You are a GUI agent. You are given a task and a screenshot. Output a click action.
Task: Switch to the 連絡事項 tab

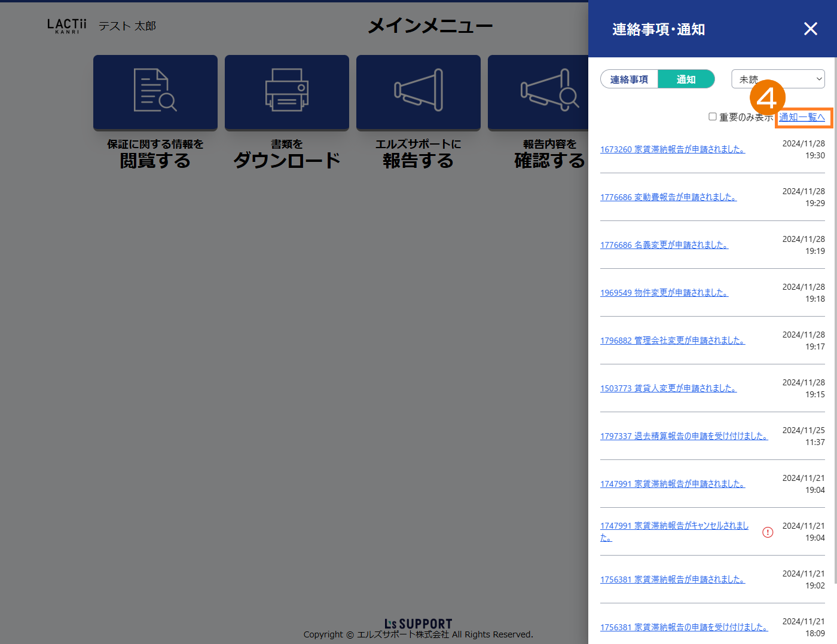point(629,79)
